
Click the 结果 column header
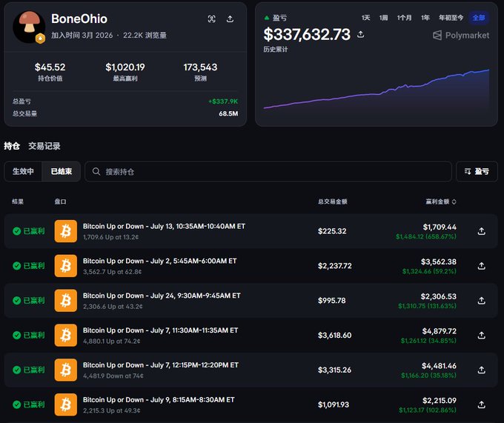[18, 201]
